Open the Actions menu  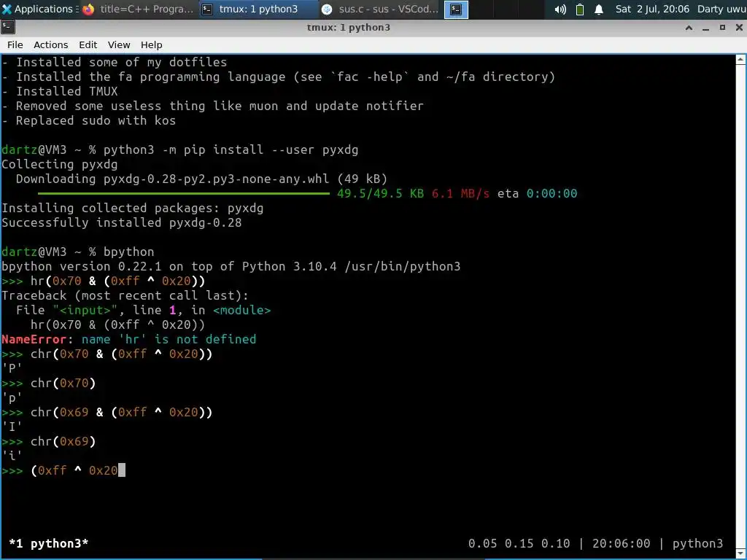(50, 44)
